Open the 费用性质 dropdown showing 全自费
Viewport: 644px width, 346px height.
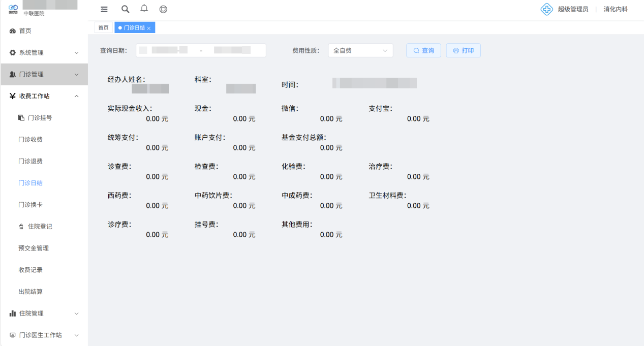(x=360, y=50)
